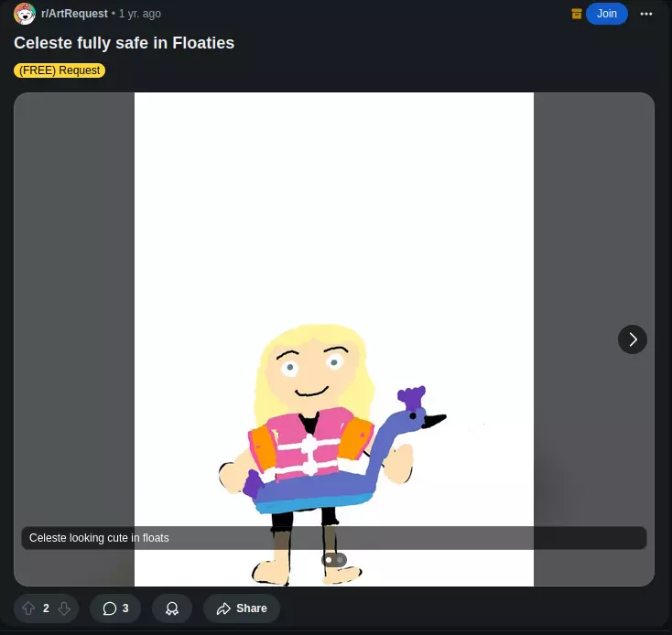Filter by (FREE) Request flair
Image resolution: width=672 pixels, height=635 pixels.
pos(60,70)
